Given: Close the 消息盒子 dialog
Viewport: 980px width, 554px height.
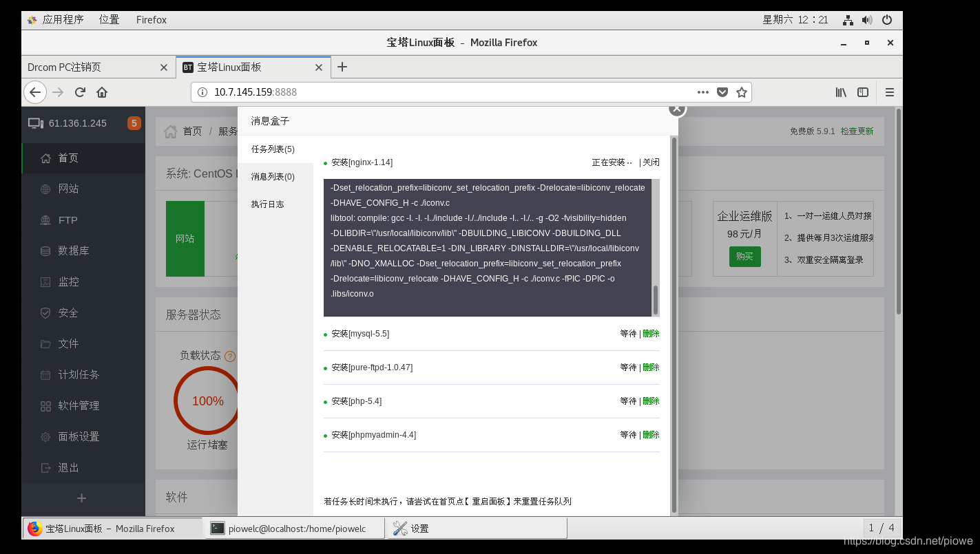Looking at the screenshot, I should pos(677,109).
